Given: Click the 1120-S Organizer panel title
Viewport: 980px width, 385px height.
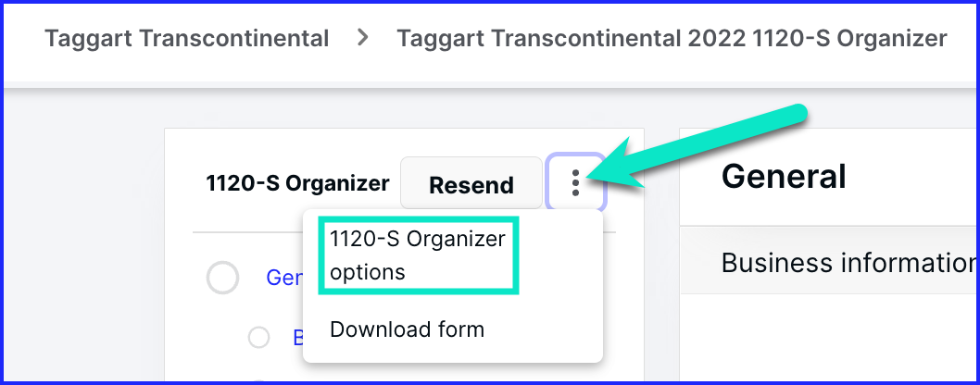Looking at the screenshot, I should click(297, 183).
